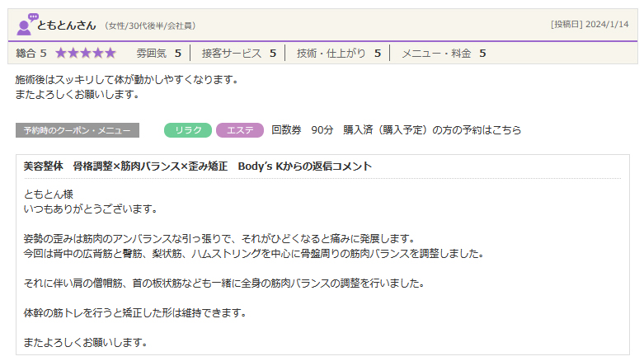Click the gray 予約時のクーポン・メニュー label
The width and height of the screenshot is (644, 361).
tap(78, 130)
